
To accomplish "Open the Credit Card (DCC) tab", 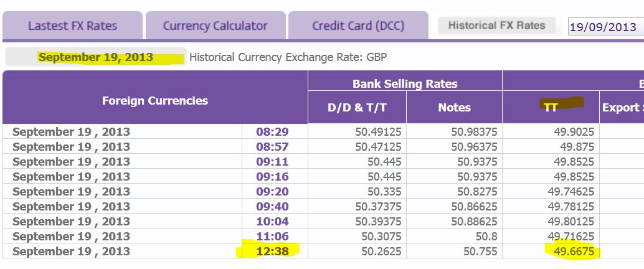I will 358,26.
